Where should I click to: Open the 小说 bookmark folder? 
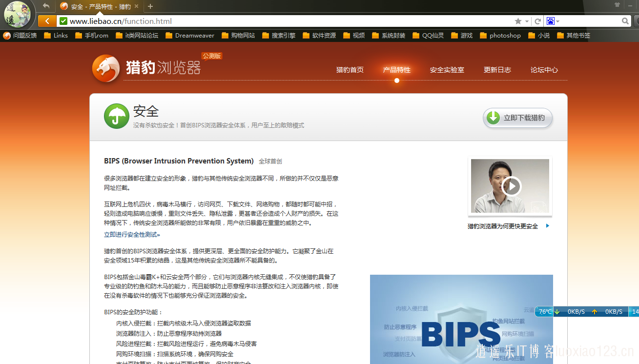[x=539, y=35]
